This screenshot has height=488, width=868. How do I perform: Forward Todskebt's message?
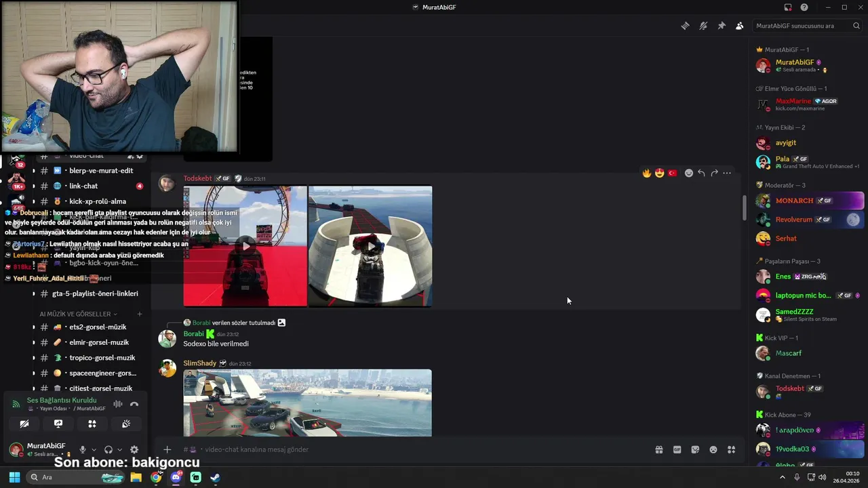point(714,173)
